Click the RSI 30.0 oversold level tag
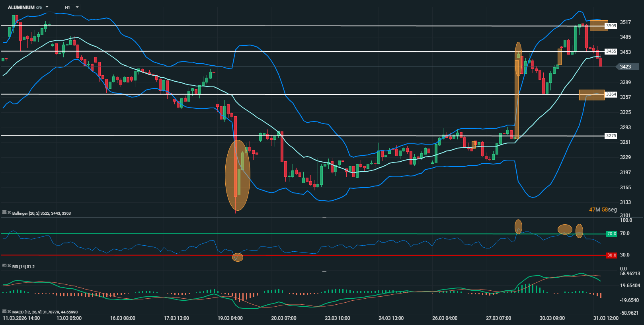This screenshot has height=325, width=644. click(611, 255)
